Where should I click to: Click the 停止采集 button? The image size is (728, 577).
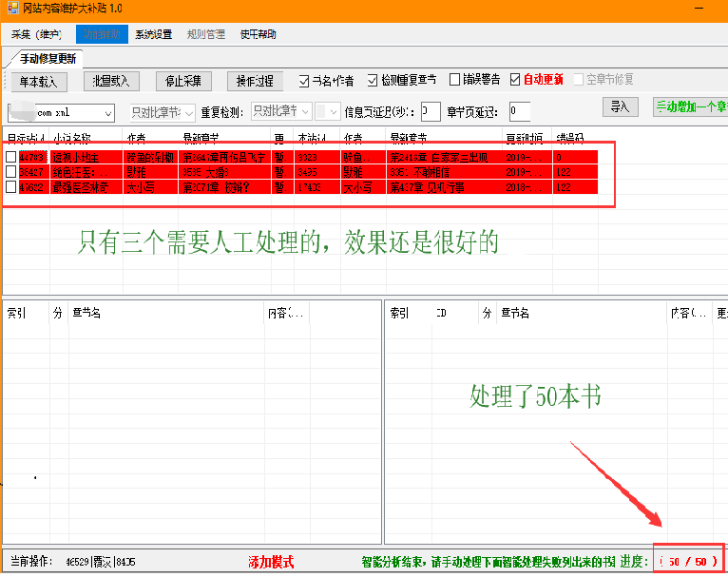coord(183,81)
